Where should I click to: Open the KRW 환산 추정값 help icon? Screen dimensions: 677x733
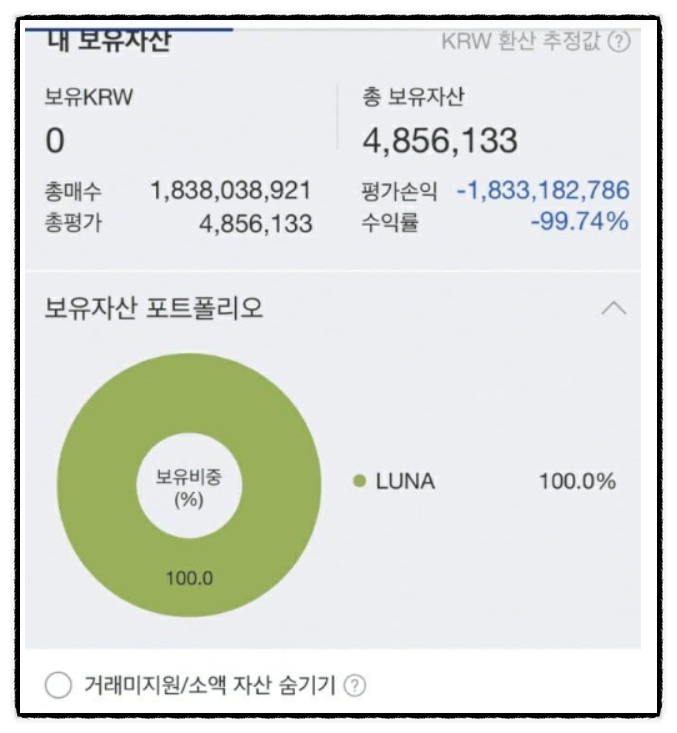[x=619, y=42]
